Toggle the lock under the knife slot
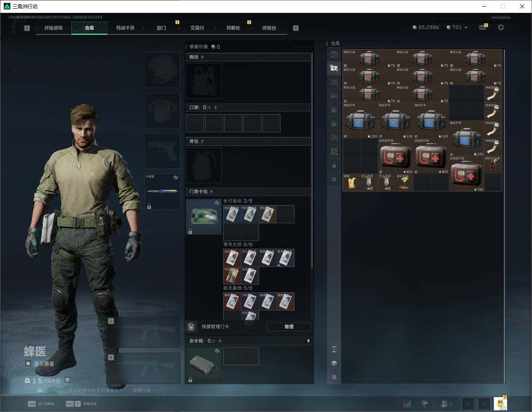 (x=149, y=206)
